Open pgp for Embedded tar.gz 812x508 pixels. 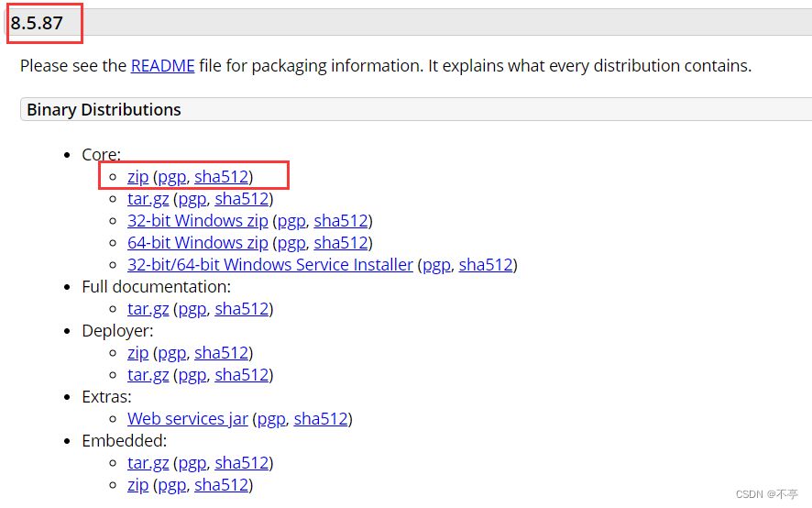(192, 463)
